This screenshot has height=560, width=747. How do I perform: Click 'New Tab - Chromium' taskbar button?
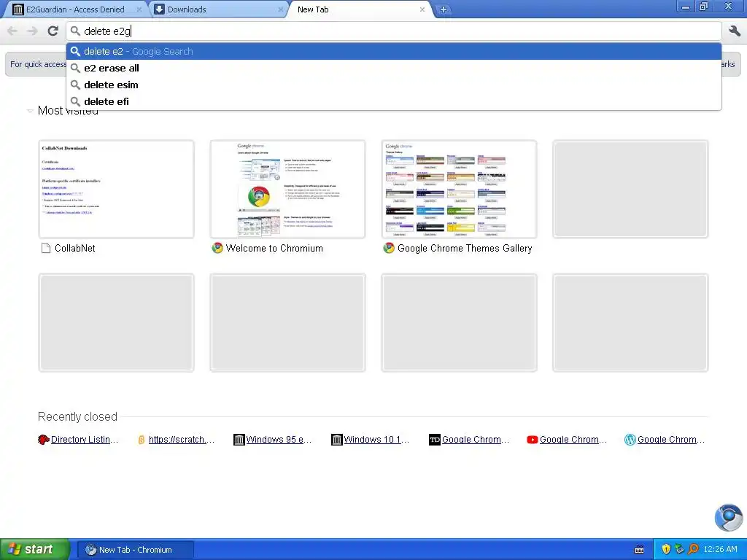click(x=135, y=550)
